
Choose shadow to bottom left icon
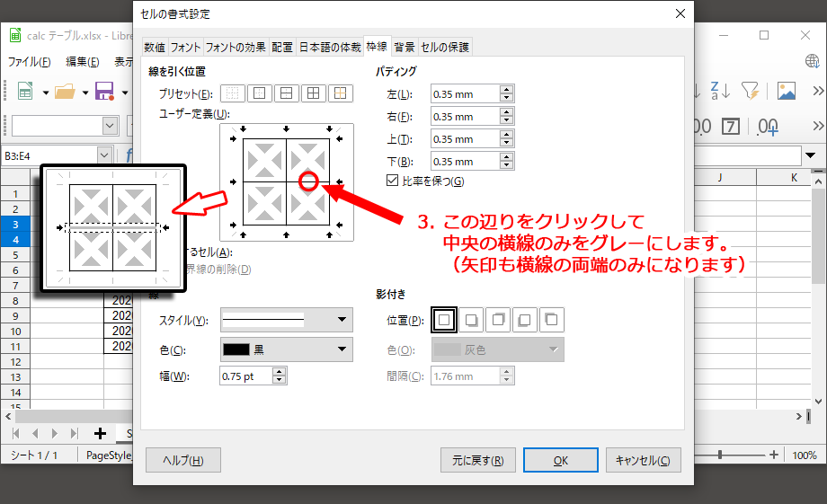click(x=525, y=320)
